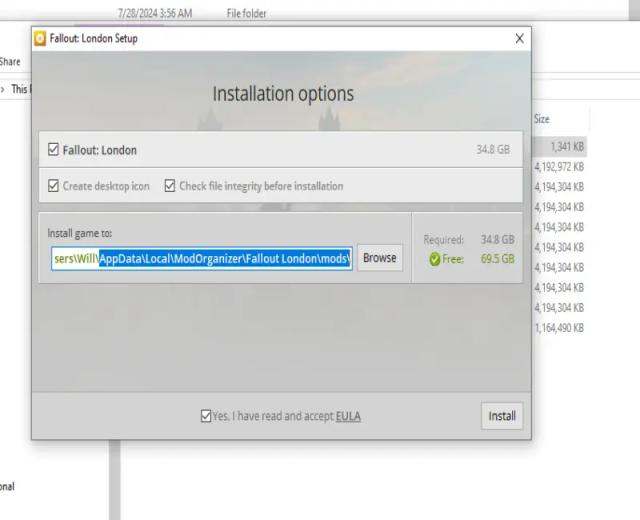Click the Install button
The image size is (640, 520).
tap(502, 416)
